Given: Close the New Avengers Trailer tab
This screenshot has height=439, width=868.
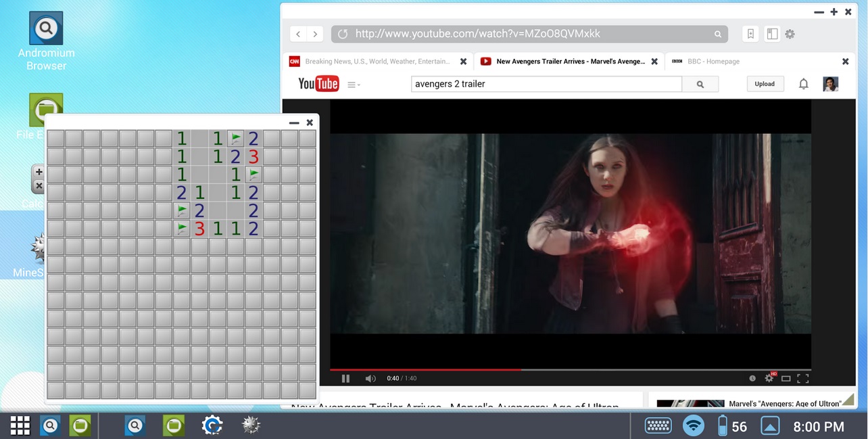Looking at the screenshot, I should point(654,62).
